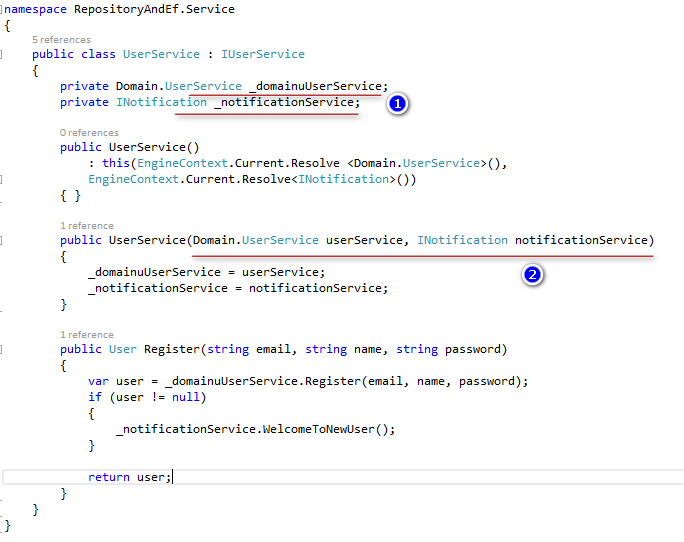This screenshot has height=542, width=684.
Task: Collapse the UserService class outline
Action: (4, 54)
